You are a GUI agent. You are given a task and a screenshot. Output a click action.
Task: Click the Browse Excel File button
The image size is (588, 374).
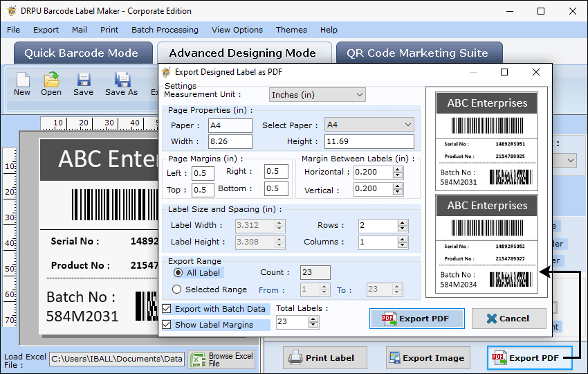coord(221,359)
